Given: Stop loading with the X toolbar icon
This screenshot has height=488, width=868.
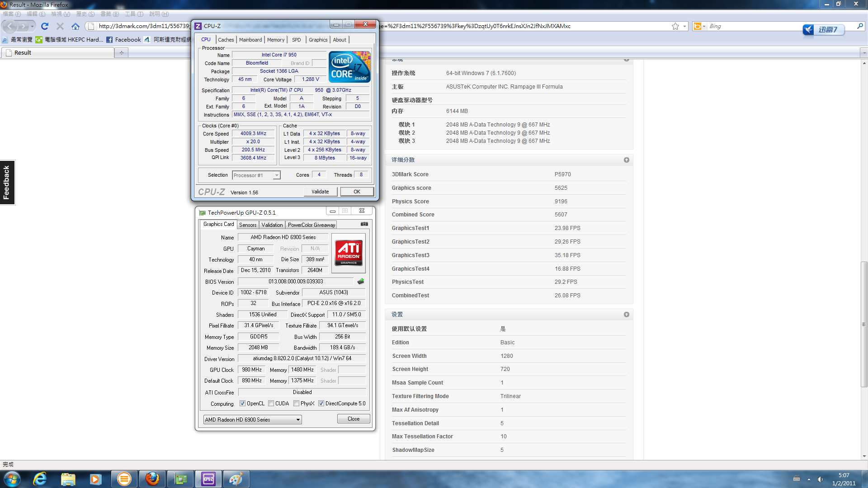Looking at the screenshot, I should 60,26.
